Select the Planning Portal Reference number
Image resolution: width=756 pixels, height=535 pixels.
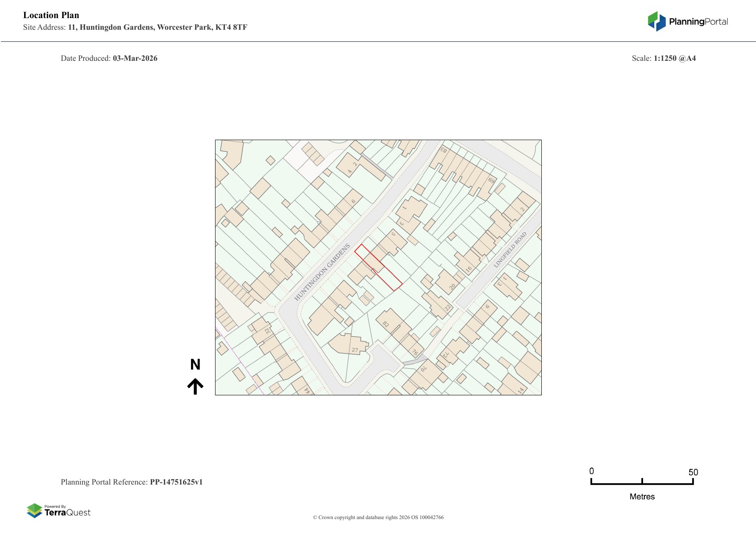coord(176,482)
